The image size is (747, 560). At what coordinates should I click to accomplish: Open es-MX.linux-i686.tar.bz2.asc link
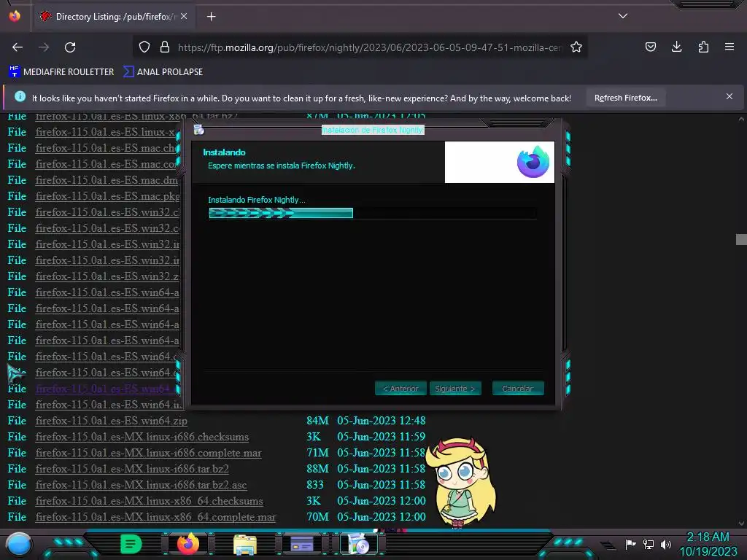tap(141, 485)
